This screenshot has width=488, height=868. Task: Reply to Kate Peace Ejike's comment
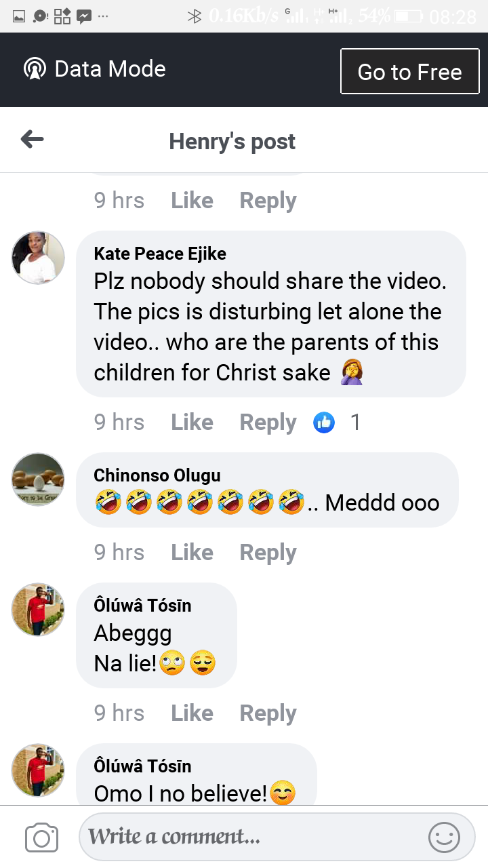[x=268, y=422]
